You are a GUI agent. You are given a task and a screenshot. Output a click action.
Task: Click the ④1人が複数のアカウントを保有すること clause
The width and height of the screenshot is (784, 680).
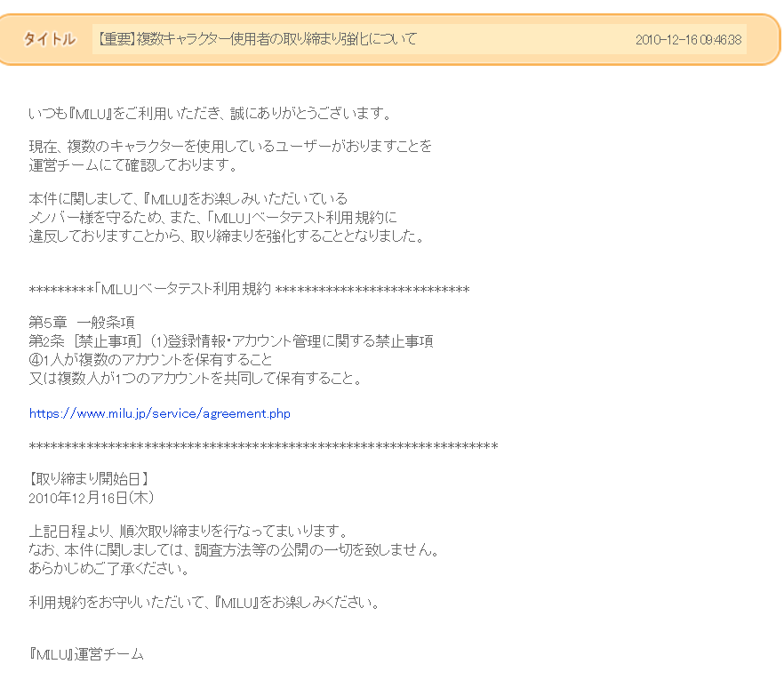[151, 359]
